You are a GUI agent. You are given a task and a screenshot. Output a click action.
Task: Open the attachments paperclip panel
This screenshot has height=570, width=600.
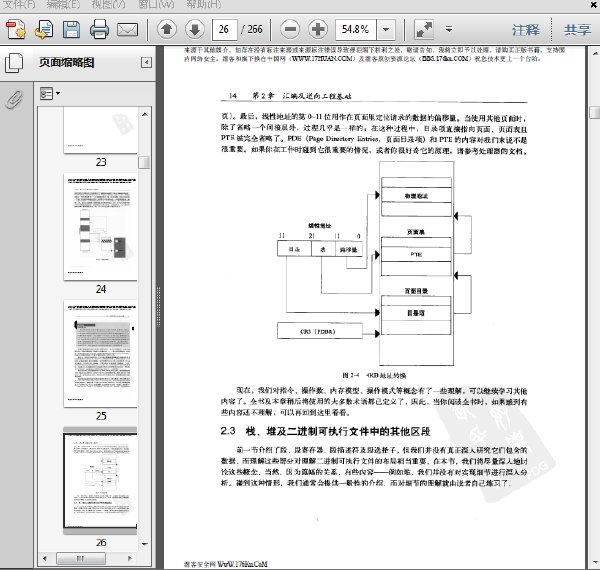coord(14,100)
